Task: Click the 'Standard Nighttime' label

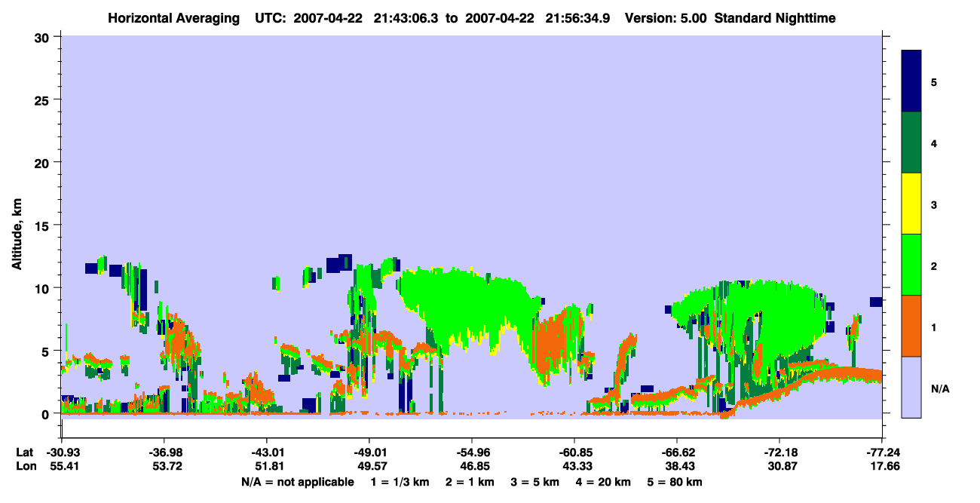Action: point(776,17)
